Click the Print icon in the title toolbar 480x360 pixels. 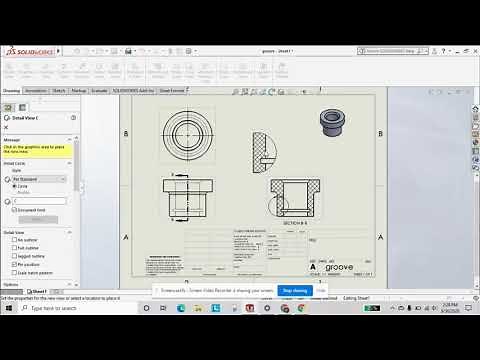click(x=128, y=51)
